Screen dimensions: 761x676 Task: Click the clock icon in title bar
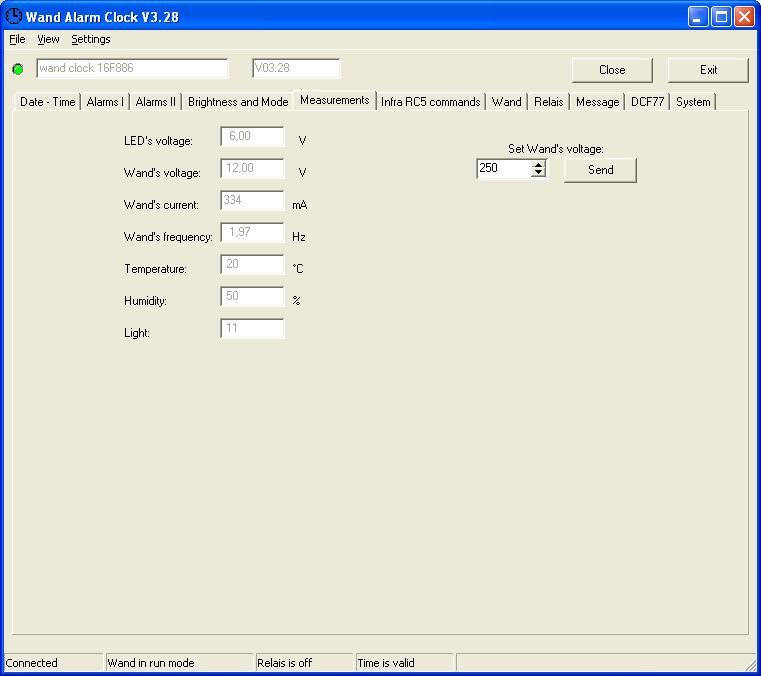click(14, 16)
